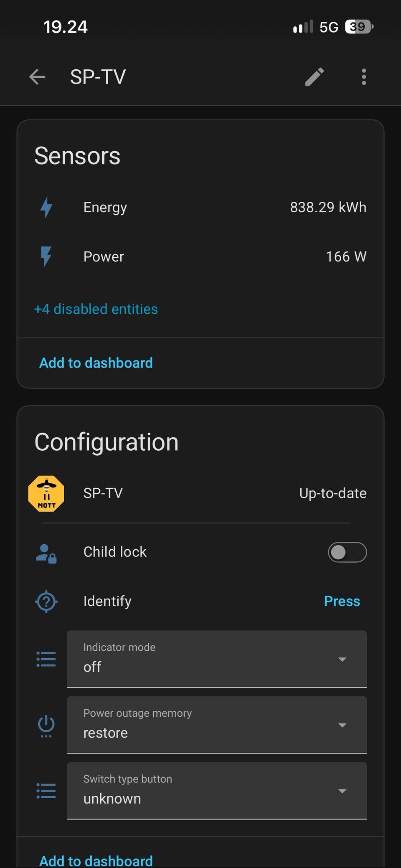Tap the Energy lightning bolt icon
Screen dimensions: 401x868
[46, 207]
